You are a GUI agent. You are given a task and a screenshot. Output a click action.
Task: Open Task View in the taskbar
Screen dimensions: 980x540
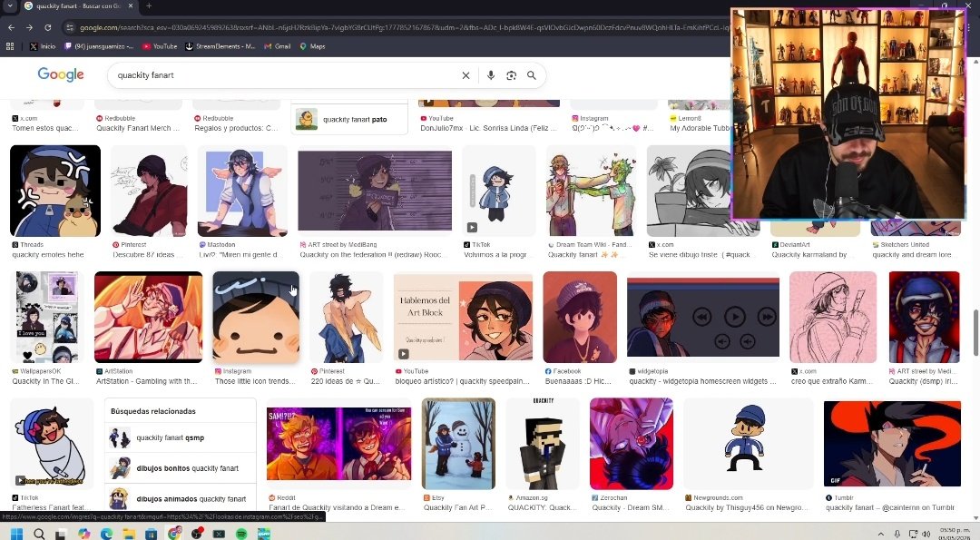point(61,534)
